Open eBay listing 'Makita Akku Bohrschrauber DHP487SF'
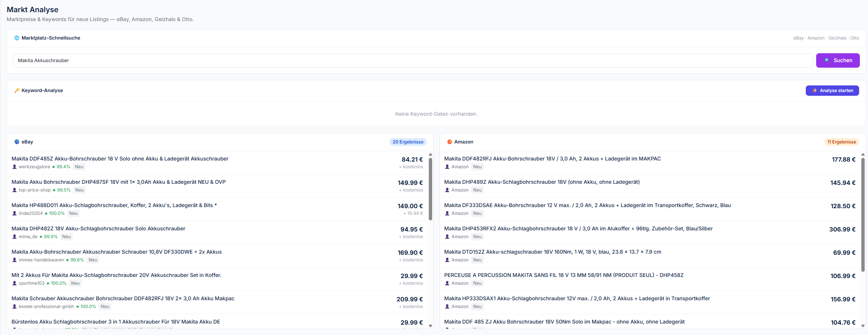The height and width of the screenshot is (335, 868). [118, 182]
